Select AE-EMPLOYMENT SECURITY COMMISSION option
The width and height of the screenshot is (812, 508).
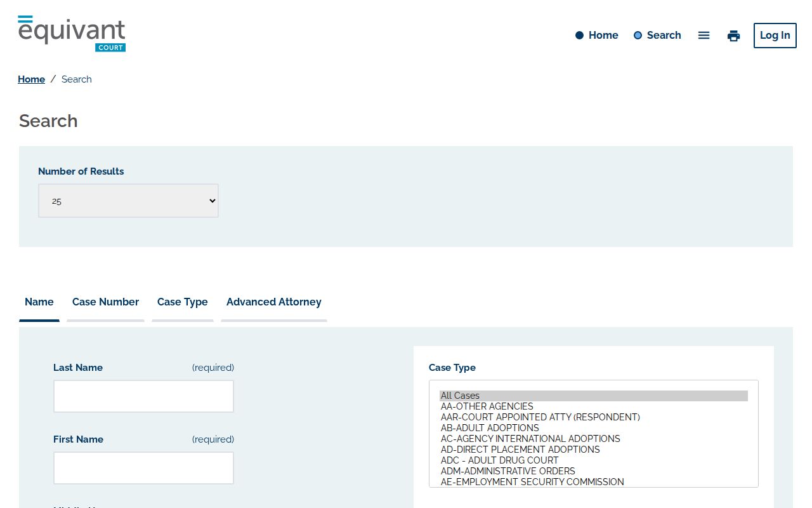[x=594, y=482]
